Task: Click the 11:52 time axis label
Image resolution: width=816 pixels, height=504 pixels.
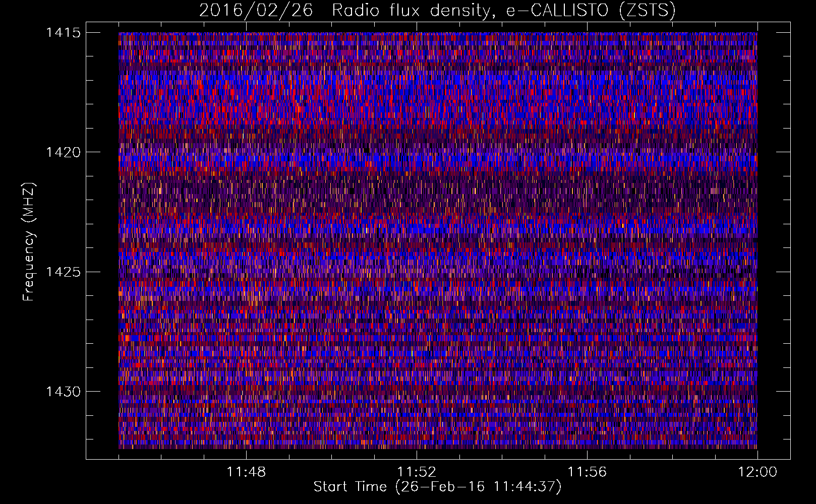Action: coord(417,472)
